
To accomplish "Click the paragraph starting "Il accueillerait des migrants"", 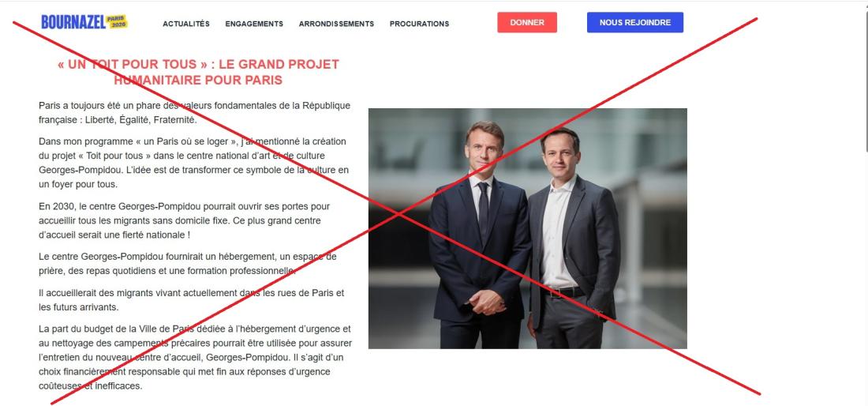I will tap(192, 299).
